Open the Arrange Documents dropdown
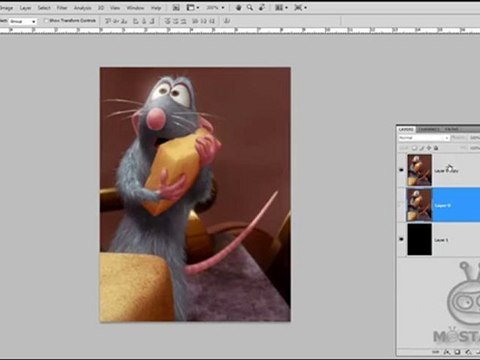Screen dimensions: 480x360 click(x=281, y=8)
